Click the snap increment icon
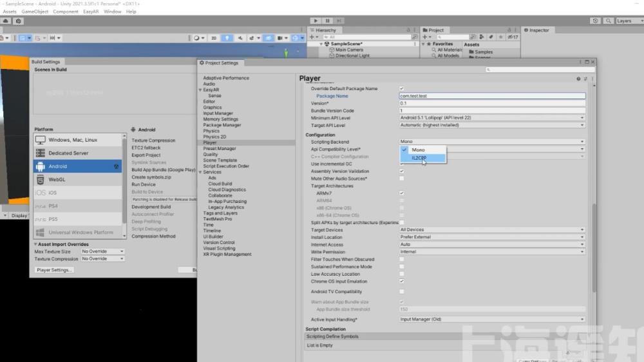644x362 pixels. pyautogui.click(x=52, y=38)
